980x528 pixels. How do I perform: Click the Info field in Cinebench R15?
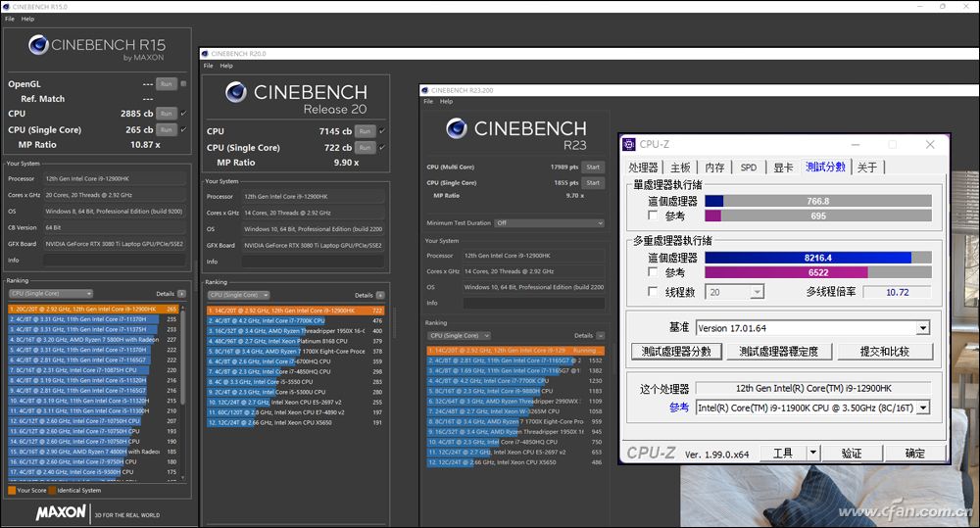coord(114,260)
